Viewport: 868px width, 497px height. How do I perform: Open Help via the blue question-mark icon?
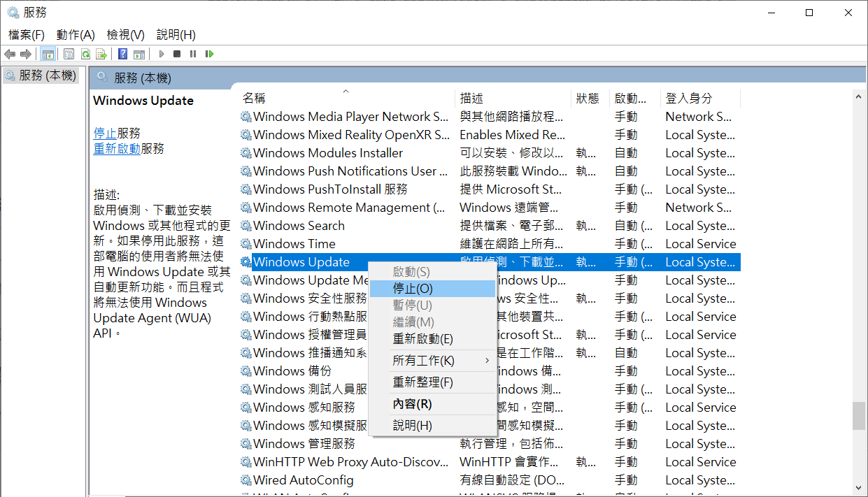tap(122, 54)
